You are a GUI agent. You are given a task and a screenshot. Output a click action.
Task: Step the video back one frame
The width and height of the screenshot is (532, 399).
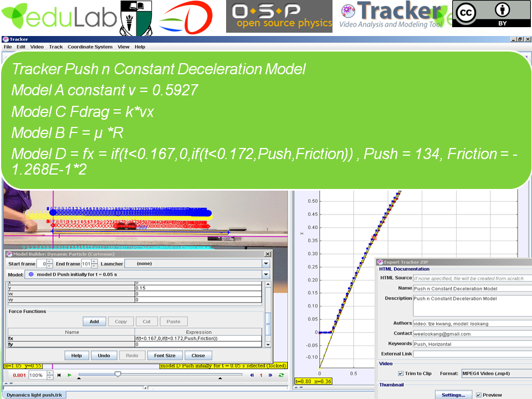click(252, 375)
